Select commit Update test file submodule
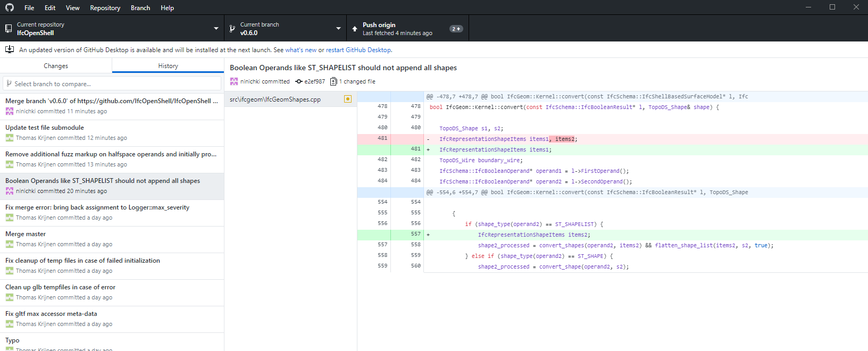 112,133
